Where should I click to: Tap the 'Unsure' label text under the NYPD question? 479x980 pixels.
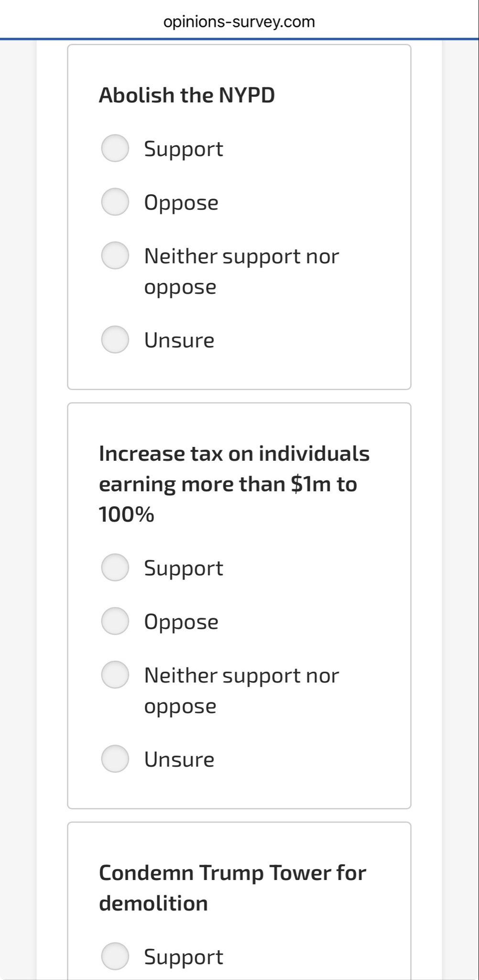179,341
